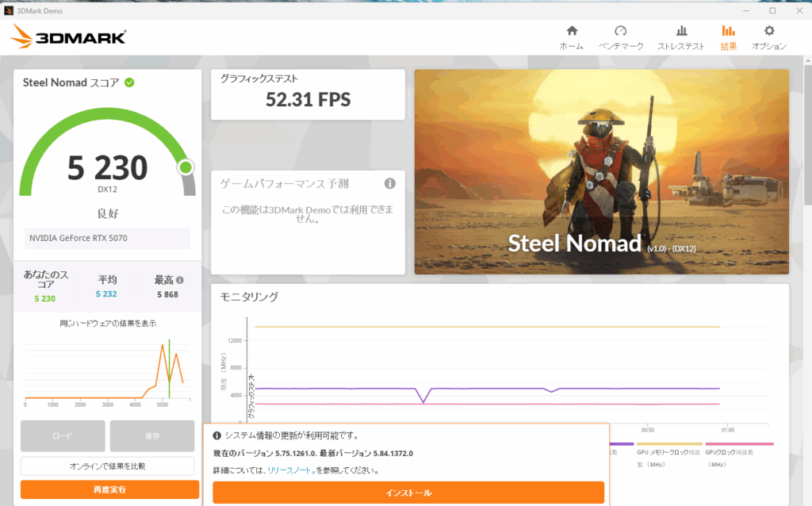This screenshot has height=506, width=812.
Task: Show info for ゲームパフォーマンス予測
Action: (390, 183)
